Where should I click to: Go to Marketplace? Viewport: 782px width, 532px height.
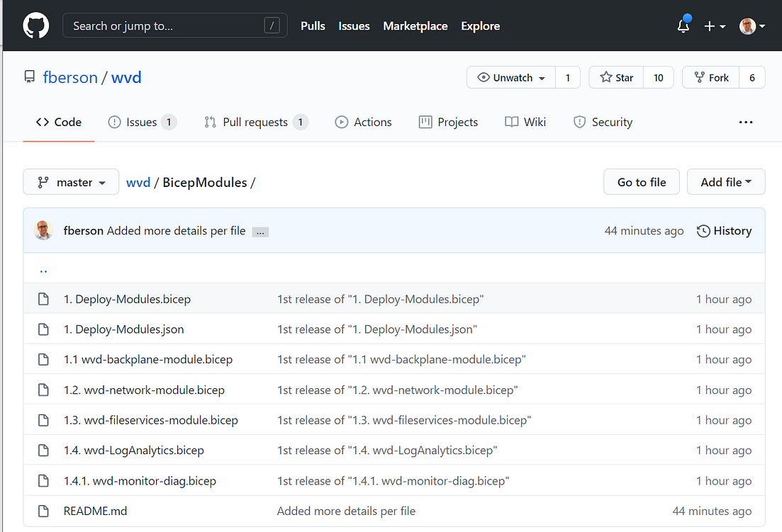coord(415,26)
